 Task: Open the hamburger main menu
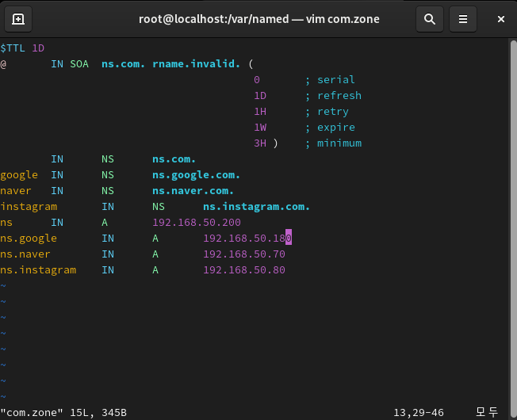tap(463, 19)
